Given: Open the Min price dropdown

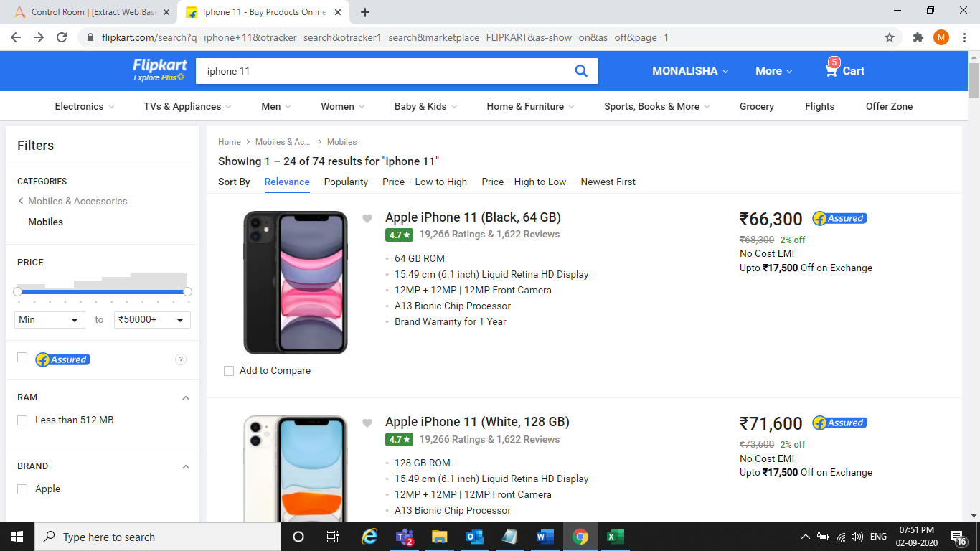Looking at the screenshot, I should point(49,319).
